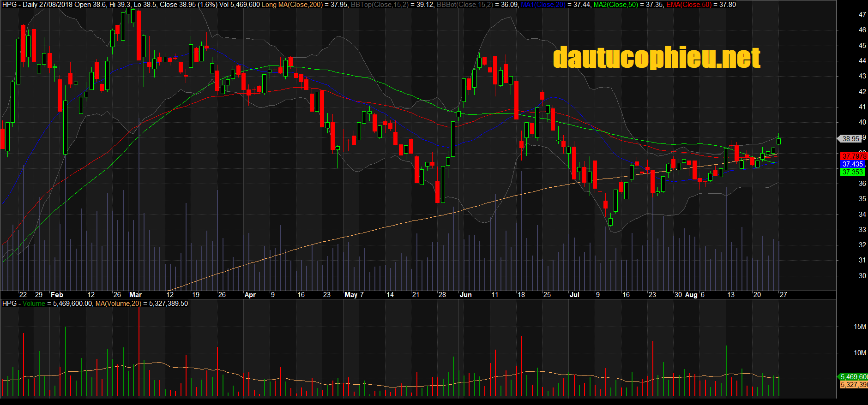
Task: Click the MA(Volume,20) label in volume pane
Action: click(x=118, y=304)
